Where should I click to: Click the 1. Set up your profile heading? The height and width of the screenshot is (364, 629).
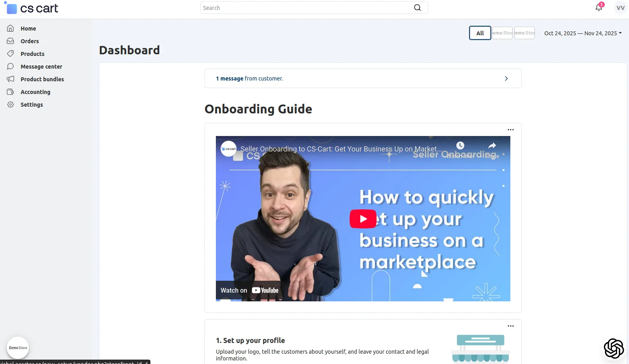250,341
